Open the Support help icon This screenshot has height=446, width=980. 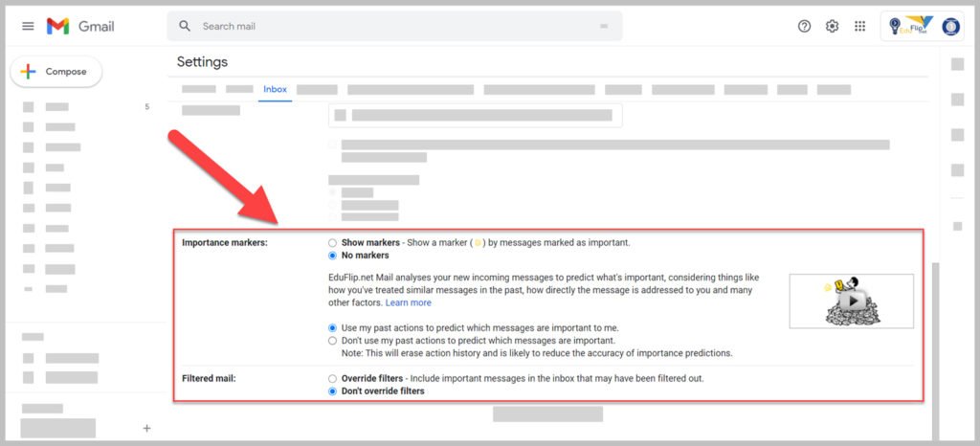[804, 26]
